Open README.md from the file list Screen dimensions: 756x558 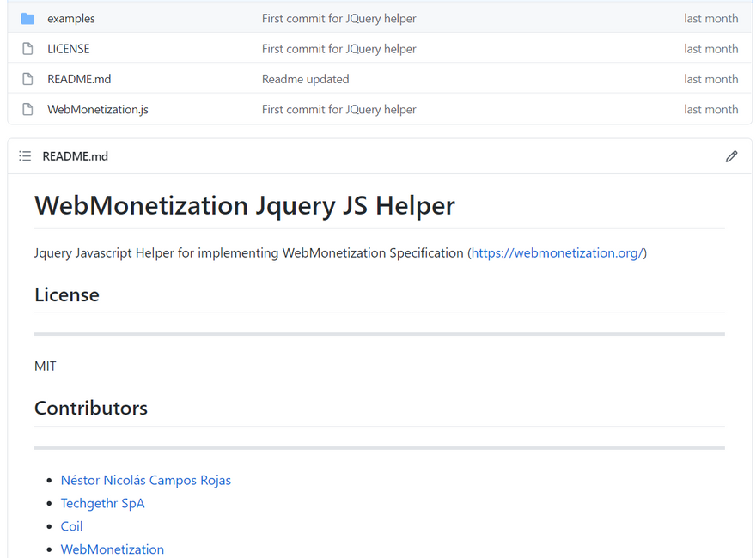79,79
